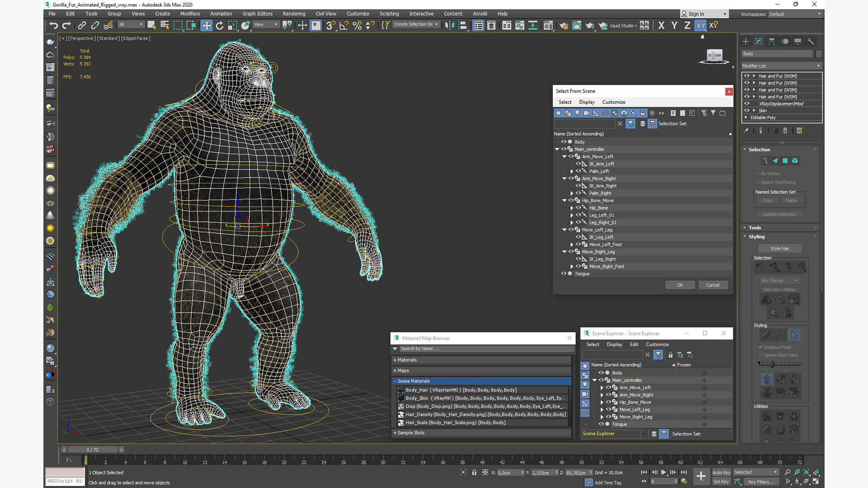Expand Sample Slots group in Material Browser
The image size is (868, 488).
481,433
